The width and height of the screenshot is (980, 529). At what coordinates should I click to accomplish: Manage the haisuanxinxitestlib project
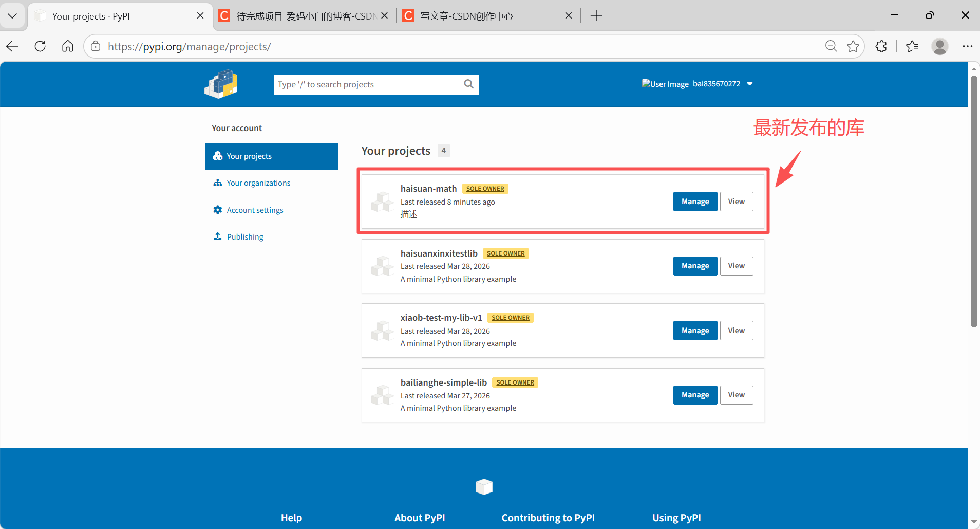point(695,266)
